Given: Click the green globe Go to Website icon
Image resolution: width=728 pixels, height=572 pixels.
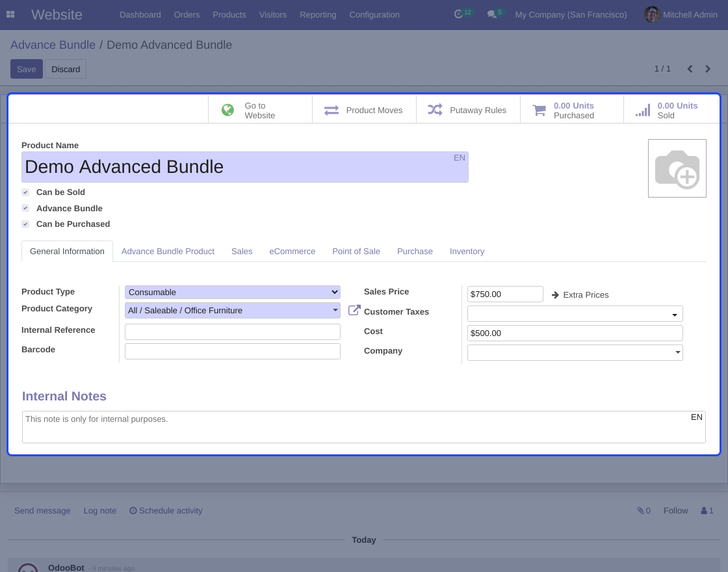Looking at the screenshot, I should [x=227, y=110].
